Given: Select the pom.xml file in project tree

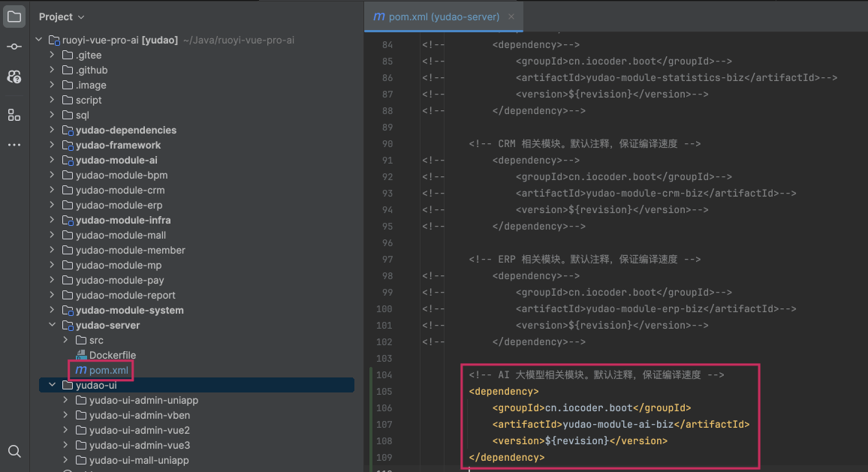Looking at the screenshot, I should point(109,370).
